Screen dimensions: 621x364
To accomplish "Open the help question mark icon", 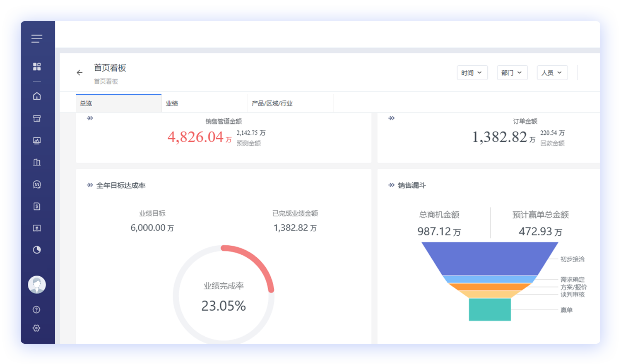I will [x=36, y=309].
